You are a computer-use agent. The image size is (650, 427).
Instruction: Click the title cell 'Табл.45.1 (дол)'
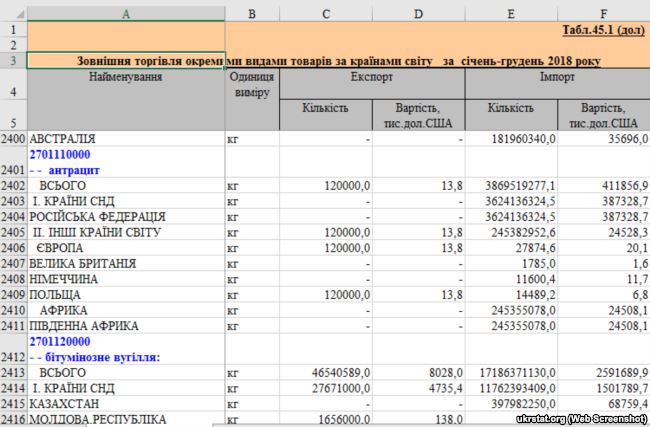point(604,30)
